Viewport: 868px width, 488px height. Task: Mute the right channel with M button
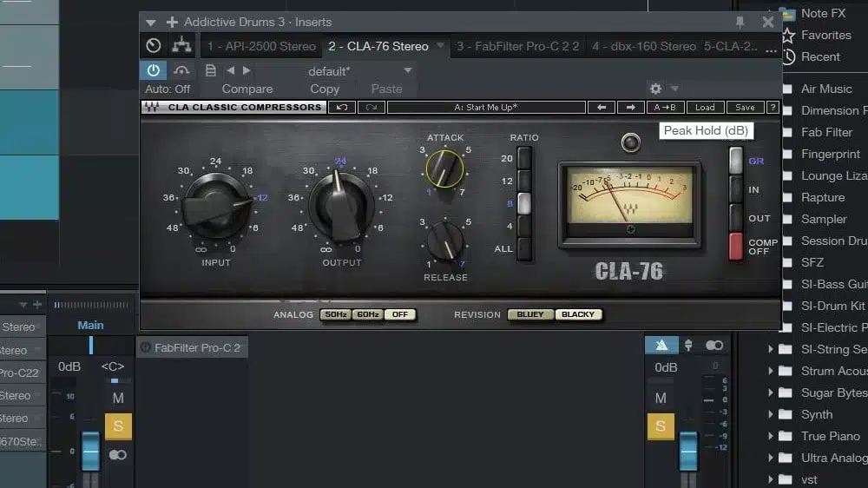pos(661,398)
